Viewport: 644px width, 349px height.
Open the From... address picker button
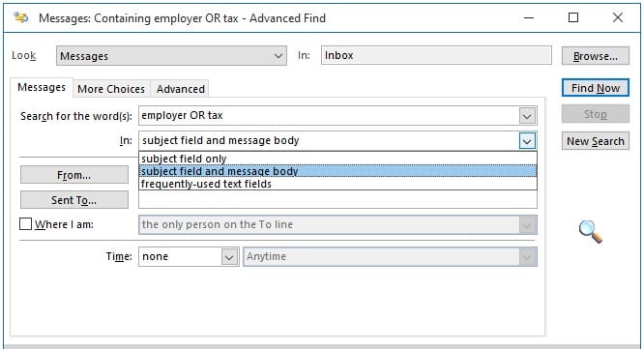click(73, 175)
